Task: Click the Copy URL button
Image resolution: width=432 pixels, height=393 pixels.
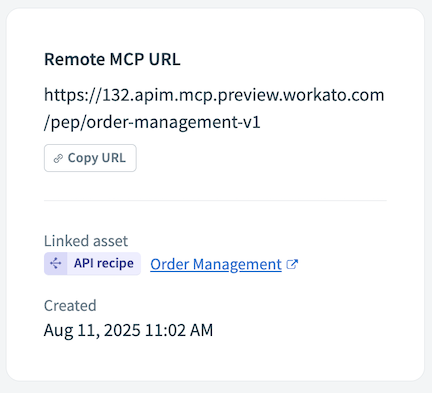Action: pyautogui.click(x=90, y=158)
